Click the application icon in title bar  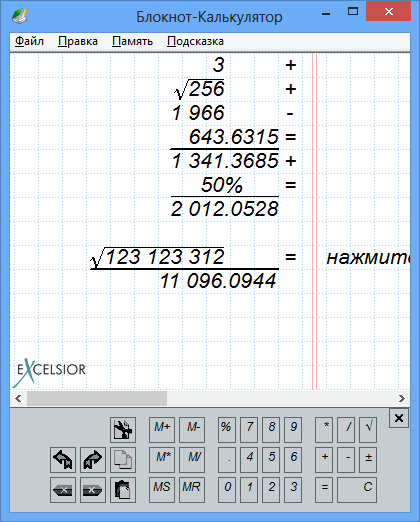coord(20,16)
